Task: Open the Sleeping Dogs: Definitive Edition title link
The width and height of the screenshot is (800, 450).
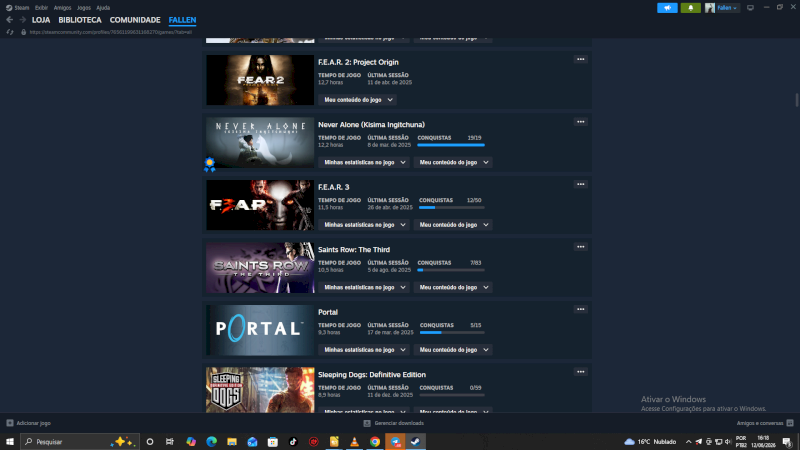Action: [x=371, y=374]
